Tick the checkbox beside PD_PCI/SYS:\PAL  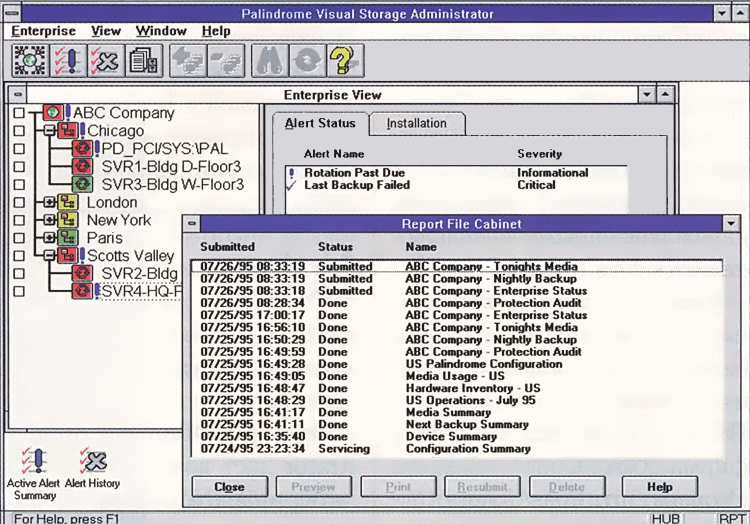click(19, 149)
